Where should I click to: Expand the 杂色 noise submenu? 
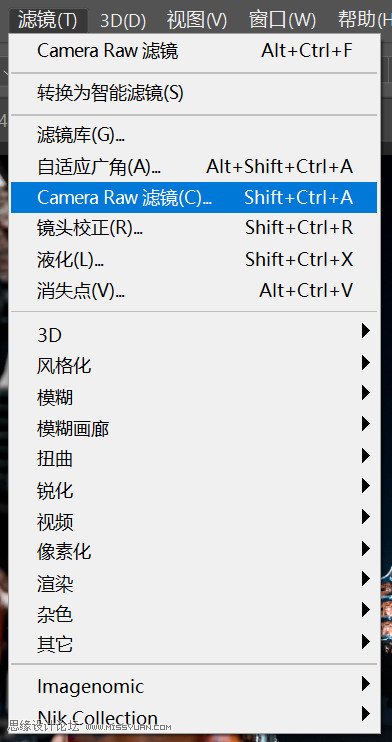click(194, 614)
